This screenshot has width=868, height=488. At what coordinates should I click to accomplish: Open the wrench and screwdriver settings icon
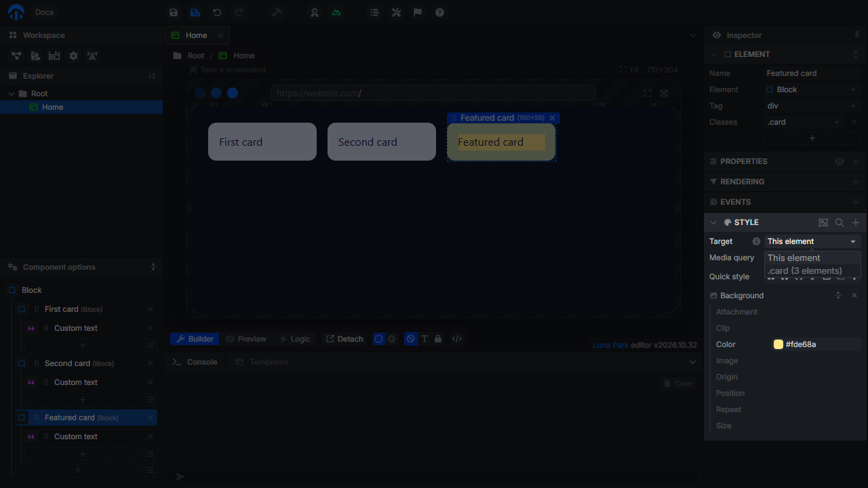tap(396, 12)
